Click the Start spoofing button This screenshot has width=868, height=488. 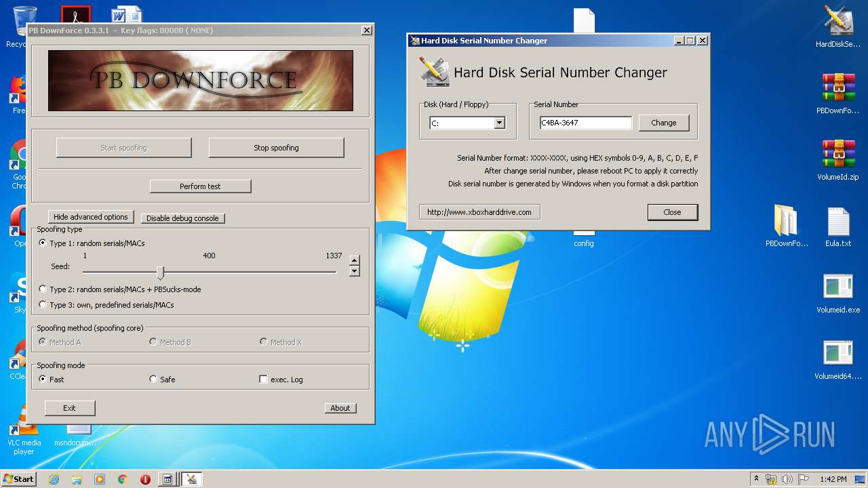(x=123, y=148)
